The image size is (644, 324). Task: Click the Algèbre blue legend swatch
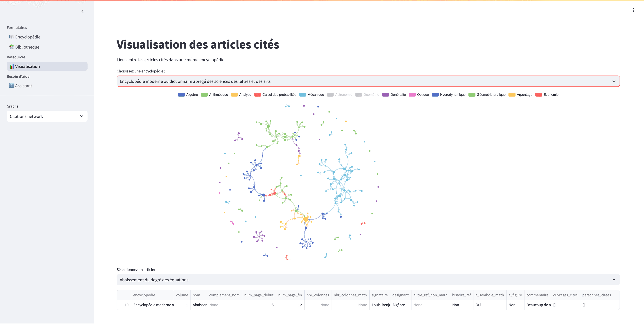(181, 95)
